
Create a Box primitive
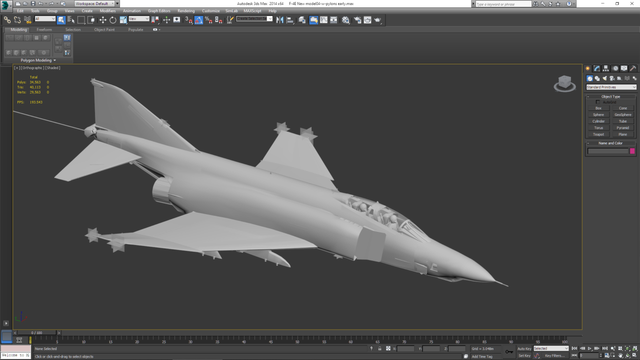pos(598,108)
